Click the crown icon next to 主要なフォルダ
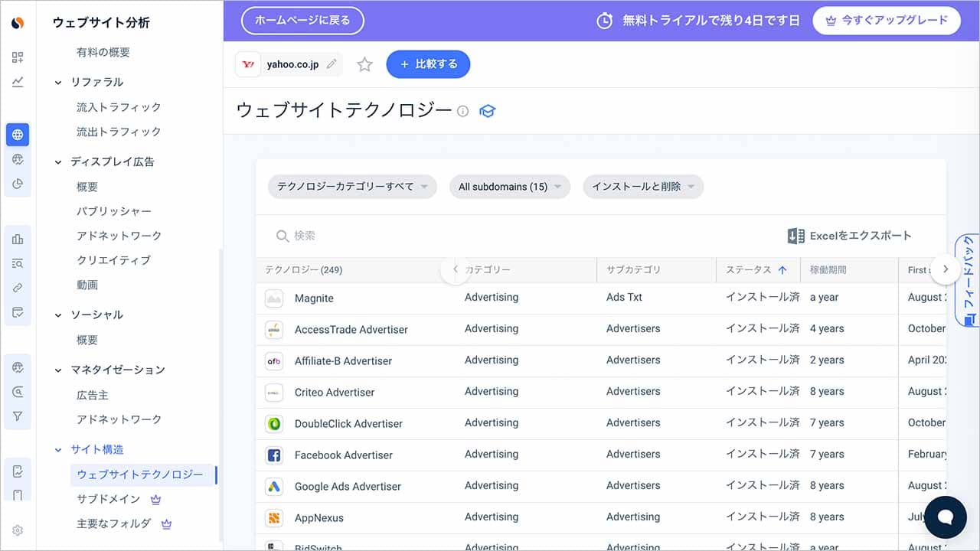 coord(167,524)
